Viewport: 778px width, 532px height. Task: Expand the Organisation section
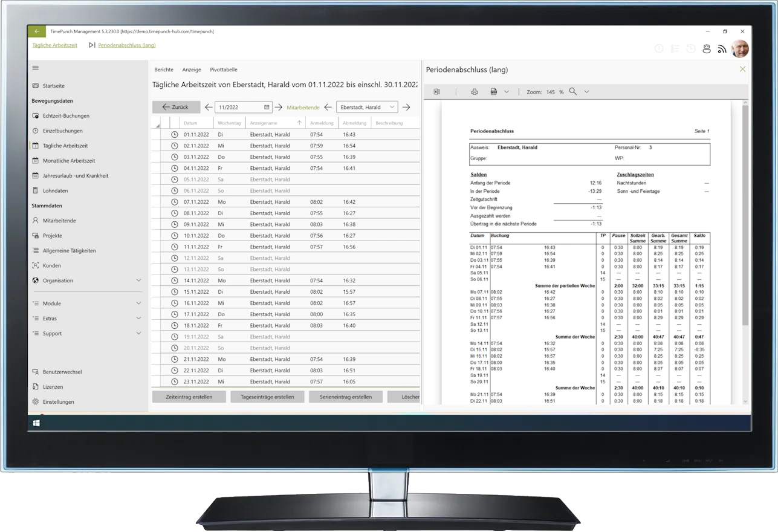click(x=138, y=281)
